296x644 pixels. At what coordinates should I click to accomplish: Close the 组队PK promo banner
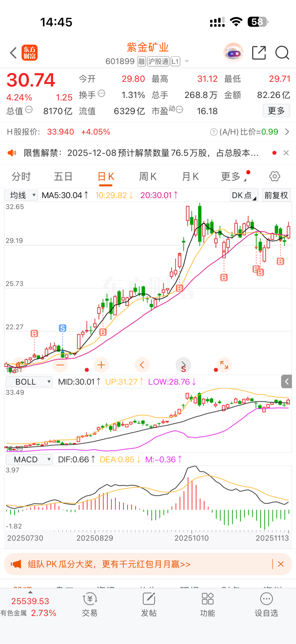[x=281, y=564]
